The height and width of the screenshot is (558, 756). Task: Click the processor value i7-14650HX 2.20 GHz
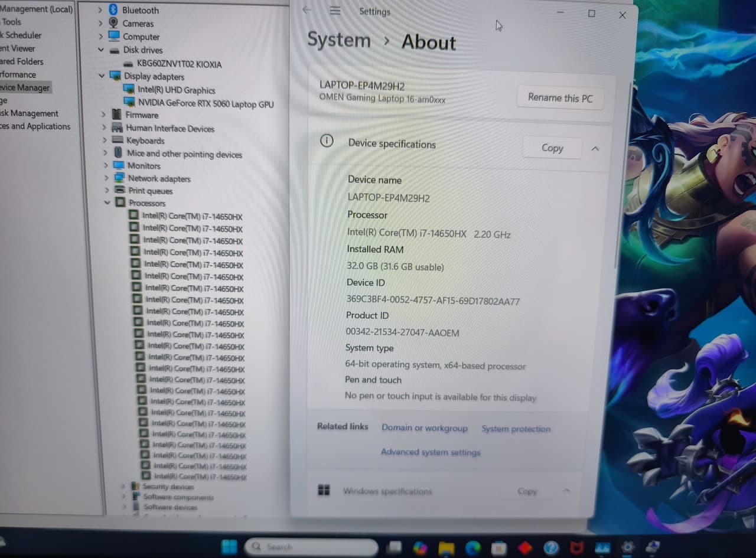click(x=429, y=234)
